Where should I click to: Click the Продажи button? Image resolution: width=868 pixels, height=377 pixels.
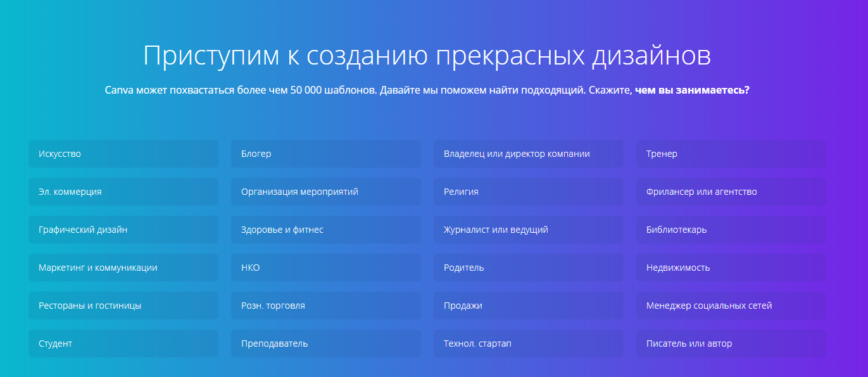[x=529, y=306]
